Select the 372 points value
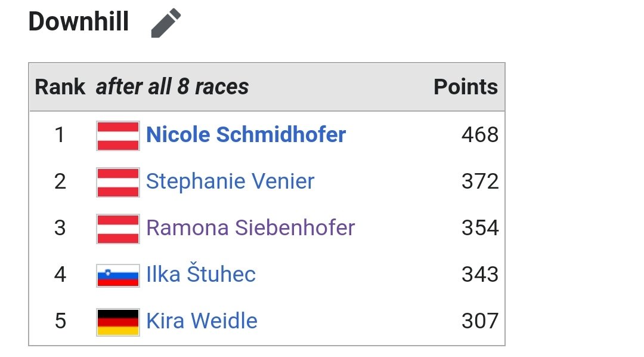644x357 pixels. pos(479,181)
